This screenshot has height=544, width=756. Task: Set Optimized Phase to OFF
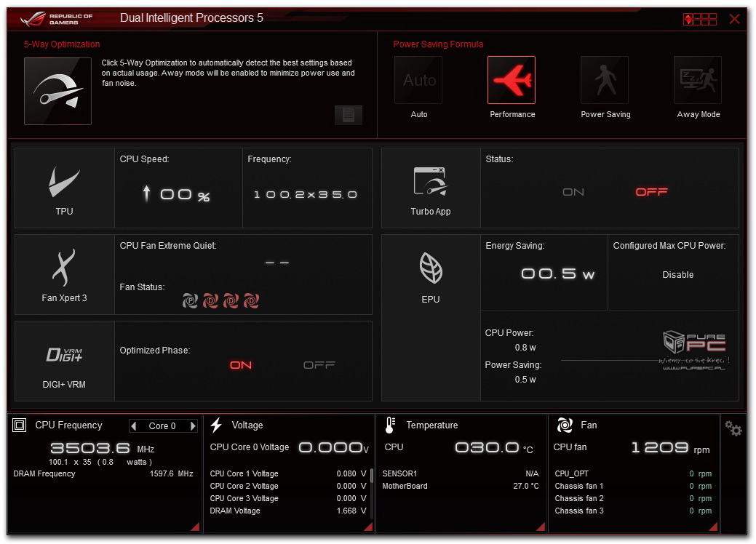coord(319,365)
